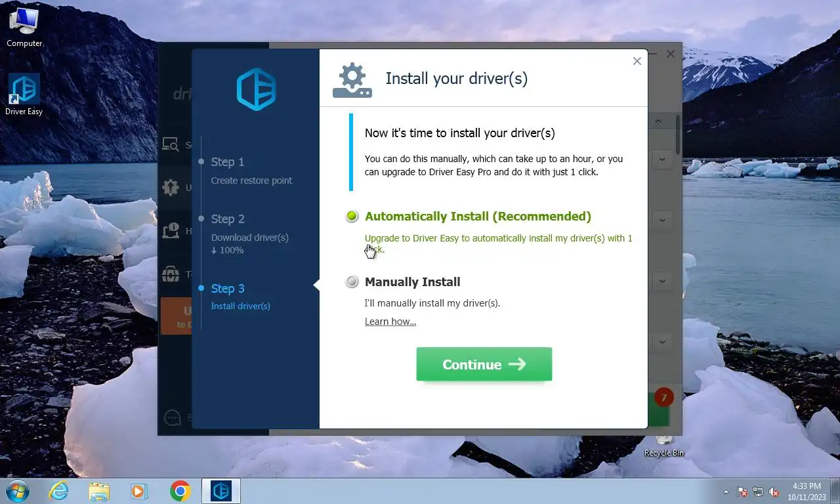Show hidden system tray icons arrow
The image size is (840, 504).
click(726, 491)
